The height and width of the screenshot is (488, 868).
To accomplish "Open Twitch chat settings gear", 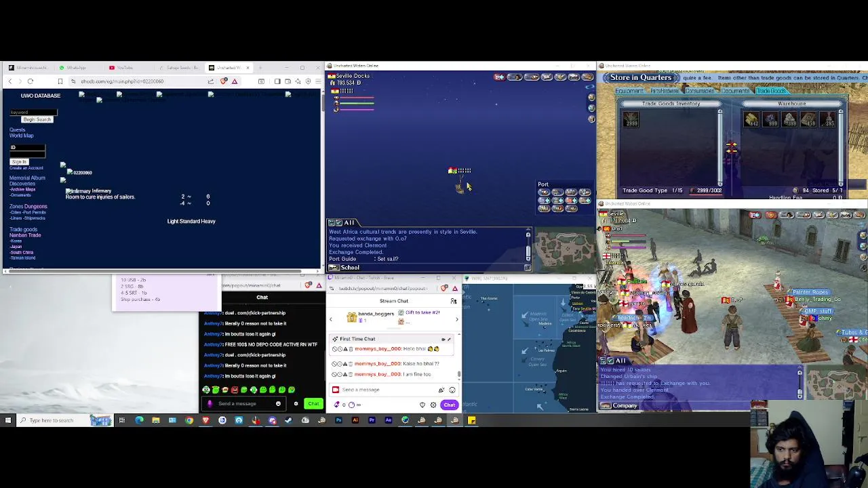I will tap(433, 405).
